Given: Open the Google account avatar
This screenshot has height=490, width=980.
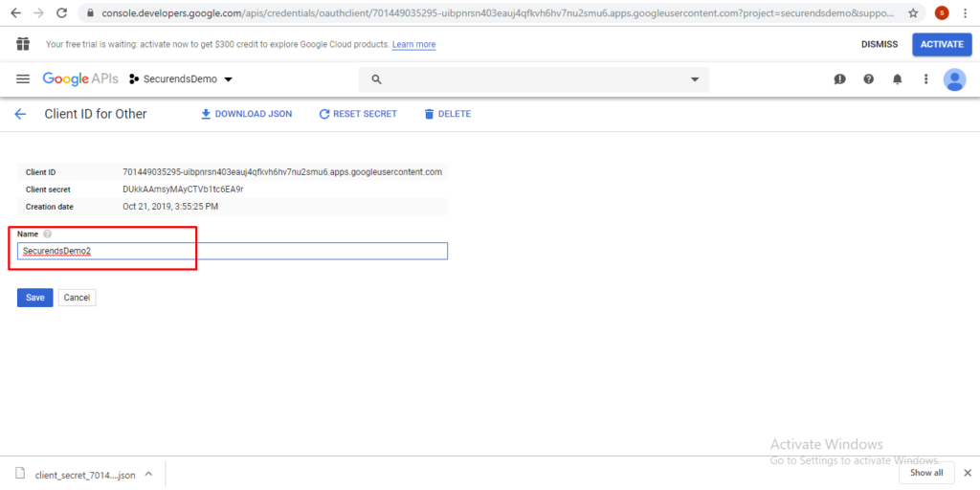Looking at the screenshot, I should (x=954, y=79).
